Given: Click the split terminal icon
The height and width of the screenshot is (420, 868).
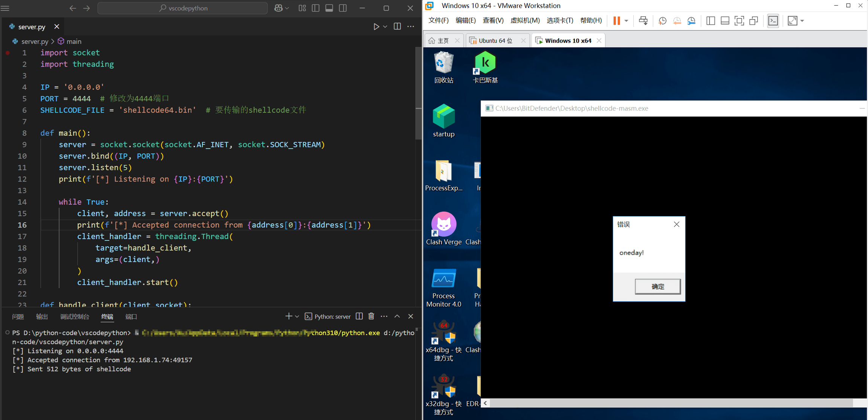Looking at the screenshot, I should (359, 316).
